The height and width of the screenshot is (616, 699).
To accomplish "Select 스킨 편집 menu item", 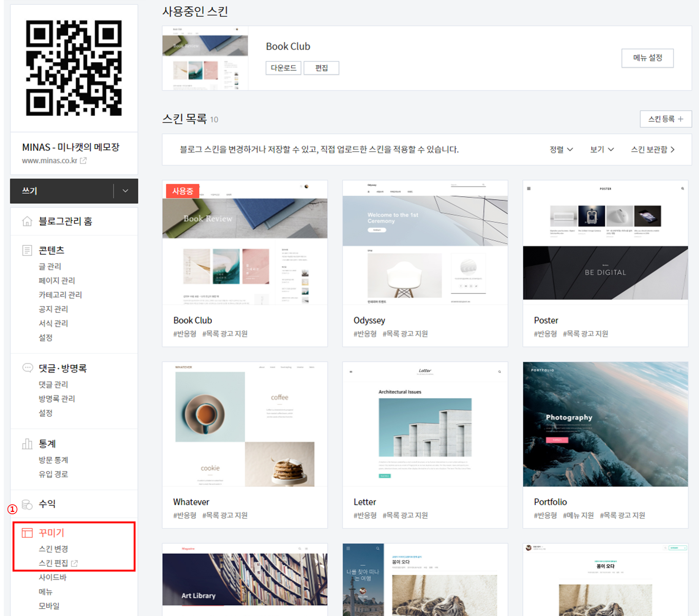I will [53, 563].
